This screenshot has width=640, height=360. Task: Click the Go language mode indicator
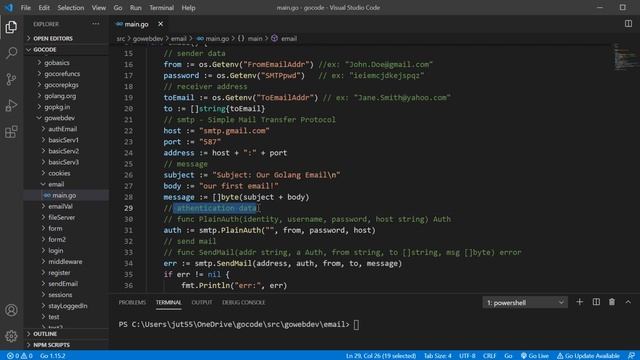[x=508, y=356]
